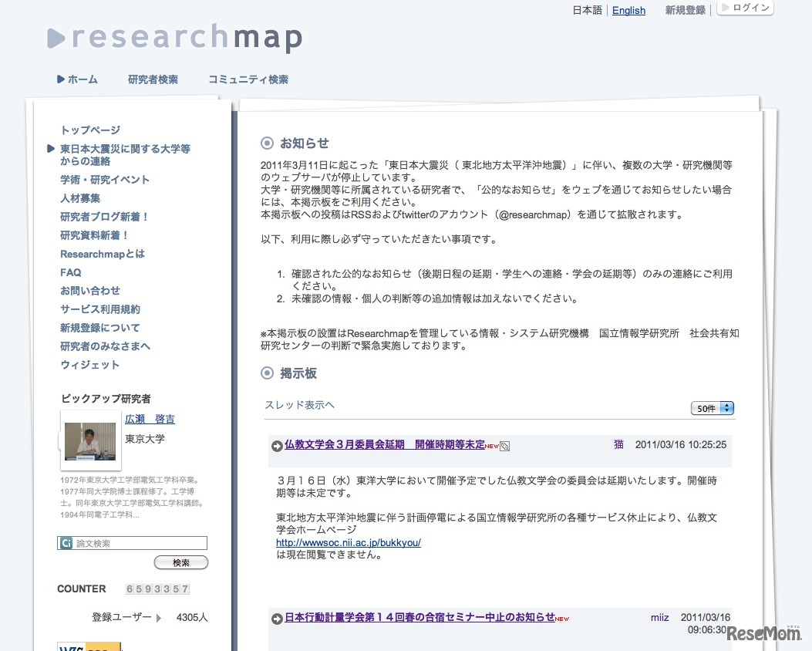The width and height of the screenshot is (812, 651).
Task: Click the researchmap logo
Action: tap(174, 38)
